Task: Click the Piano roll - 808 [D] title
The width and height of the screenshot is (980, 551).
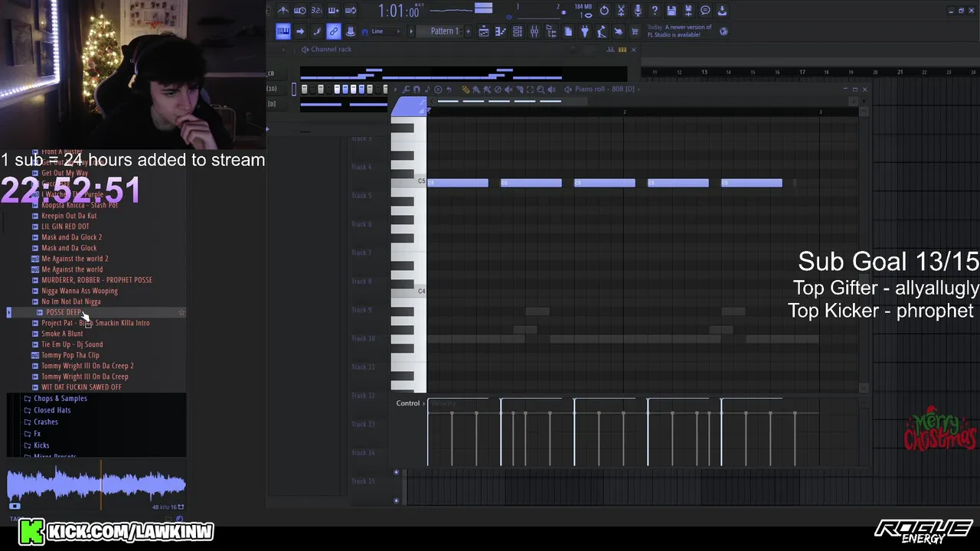Action: [x=605, y=90]
